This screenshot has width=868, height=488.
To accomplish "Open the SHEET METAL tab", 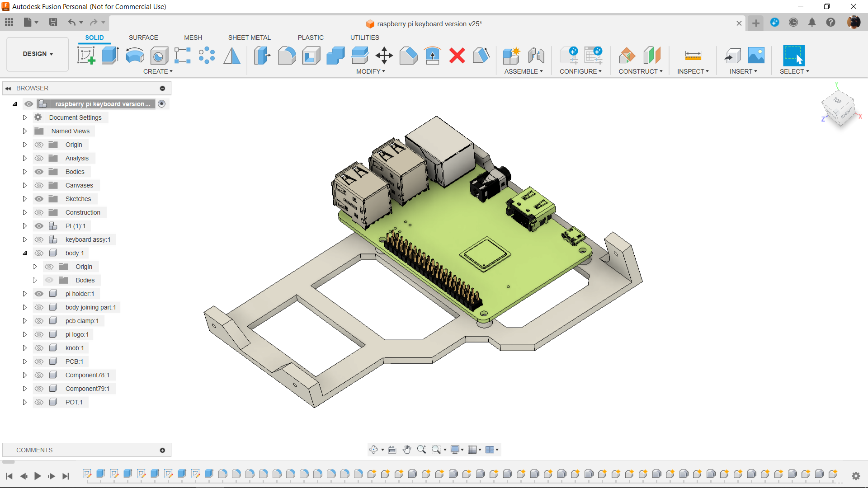I will tap(249, 38).
